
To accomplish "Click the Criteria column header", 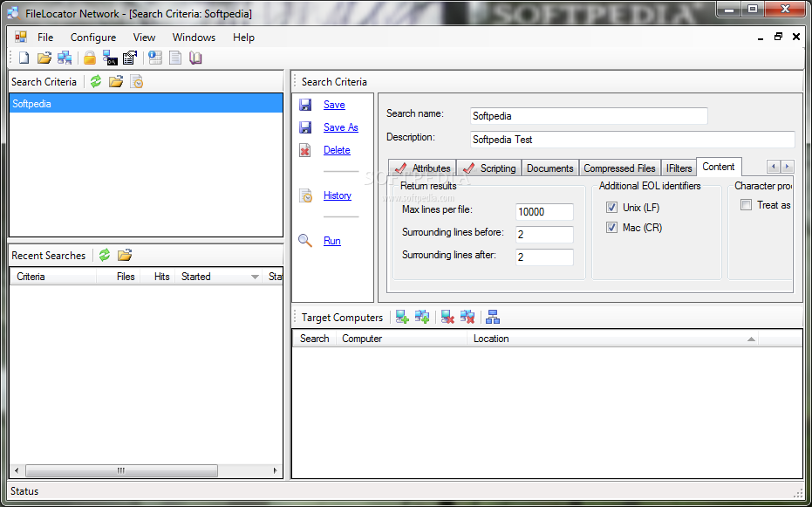I will pyautogui.click(x=53, y=277).
